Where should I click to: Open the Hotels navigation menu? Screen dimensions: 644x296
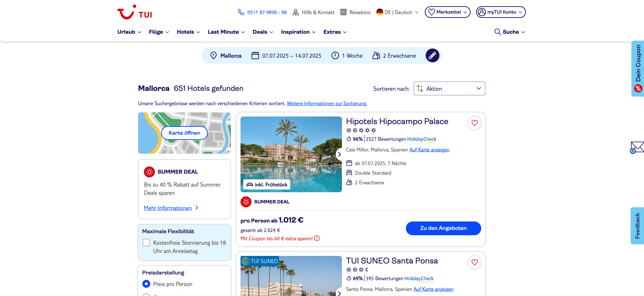[x=188, y=32]
